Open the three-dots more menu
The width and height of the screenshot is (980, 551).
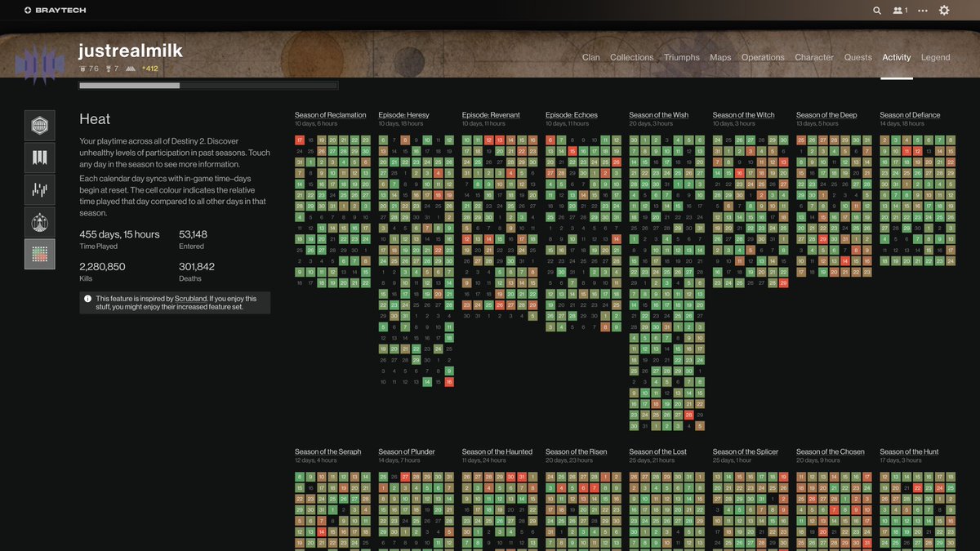pyautogui.click(x=923, y=11)
